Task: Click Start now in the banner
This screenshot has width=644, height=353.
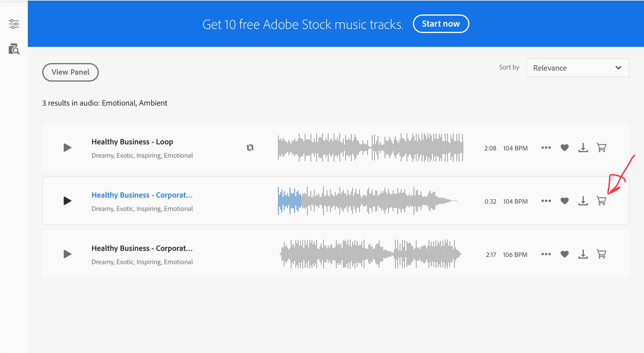Action: pyautogui.click(x=441, y=24)
